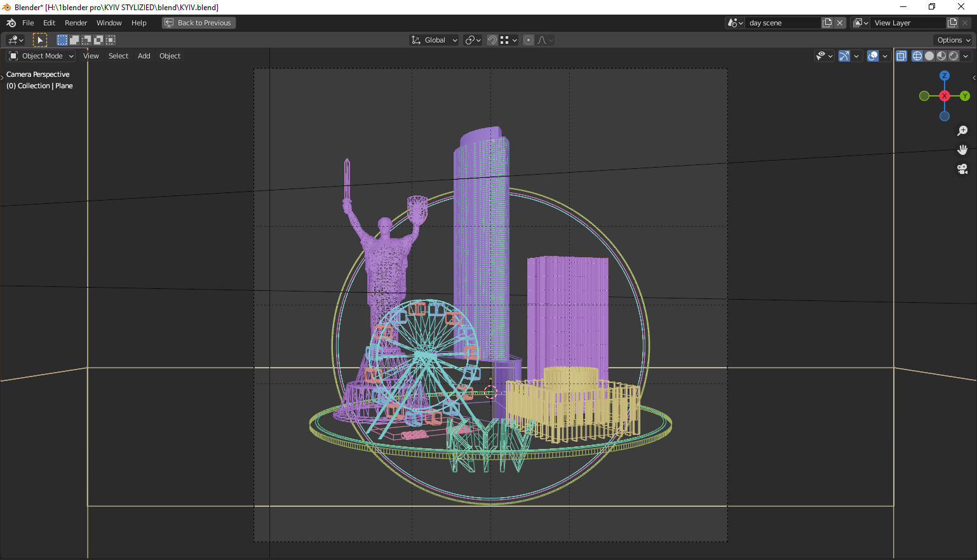Remove the View Layer
This screenshot has height=560, width=977.
point(965,23)
